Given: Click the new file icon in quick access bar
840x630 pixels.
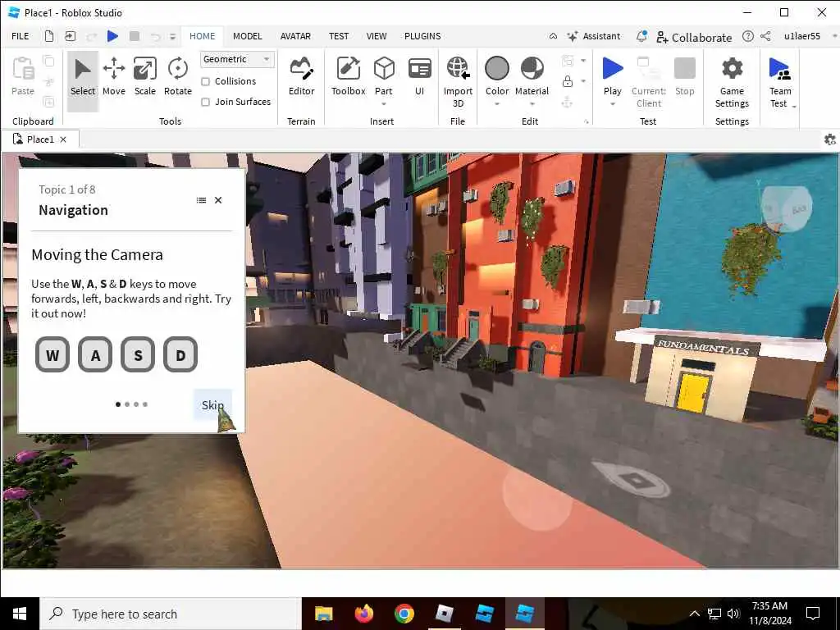Looking at the screenshot, I should point(48,36).
